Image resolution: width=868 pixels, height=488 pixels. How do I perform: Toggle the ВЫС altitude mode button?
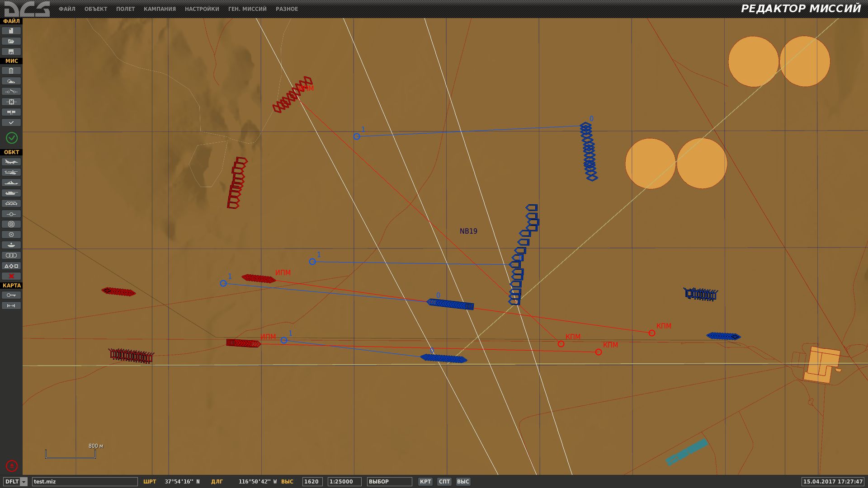(x=463, y=482)
